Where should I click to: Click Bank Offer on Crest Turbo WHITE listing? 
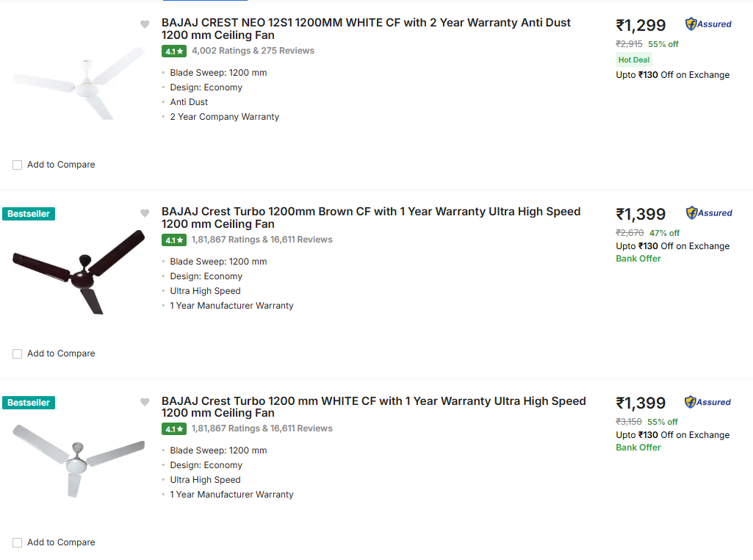click(638, 448)
